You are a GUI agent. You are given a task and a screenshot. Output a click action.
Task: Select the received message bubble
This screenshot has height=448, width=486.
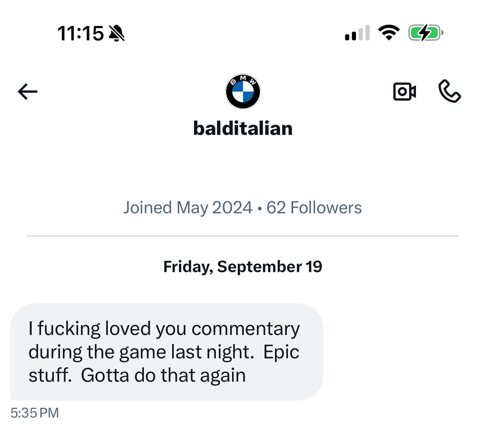coord(166,352)
